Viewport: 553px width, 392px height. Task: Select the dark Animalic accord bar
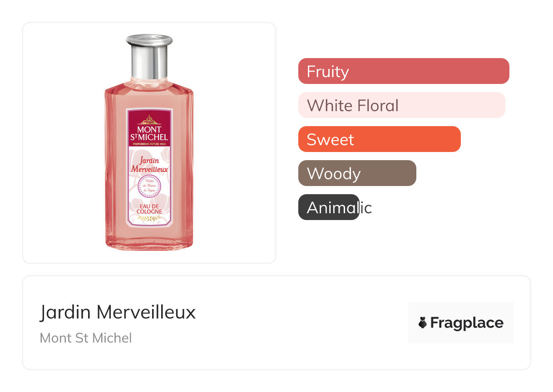click(x=329, y=207)
